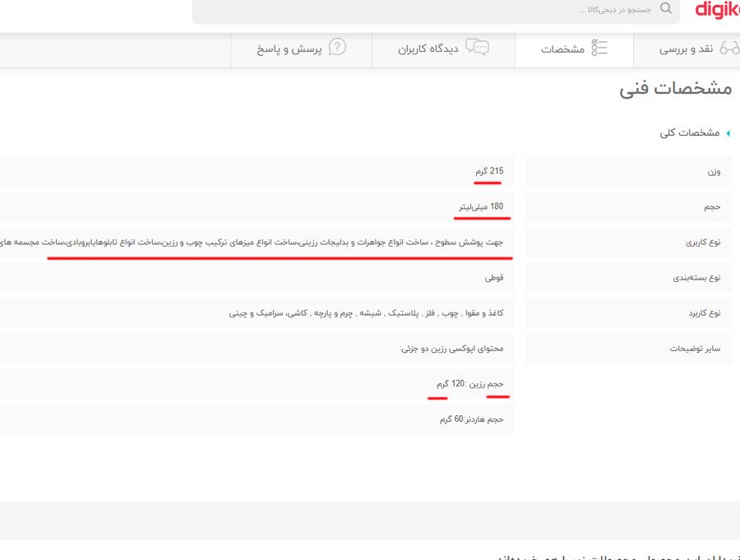740x560 pixels.
Task: Click the search magnifier icon
Action: coord(665,8)
